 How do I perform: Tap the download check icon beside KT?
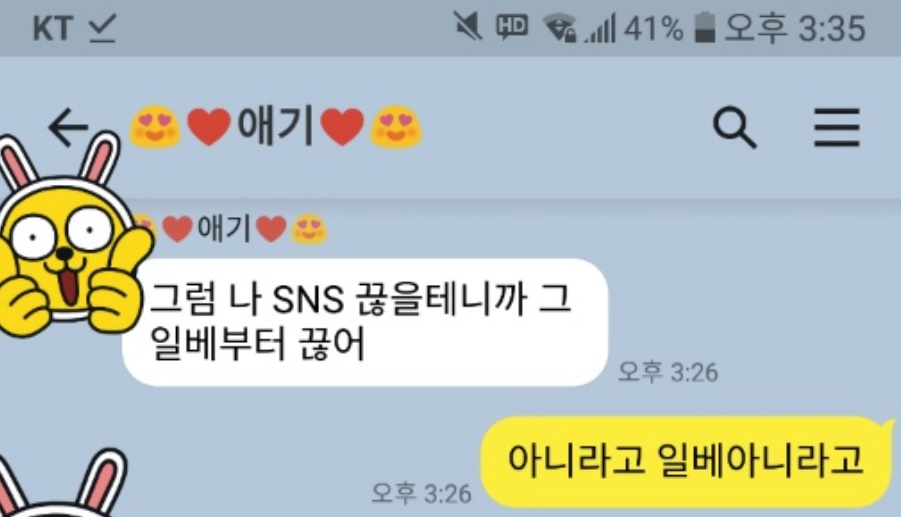[103, 29]
